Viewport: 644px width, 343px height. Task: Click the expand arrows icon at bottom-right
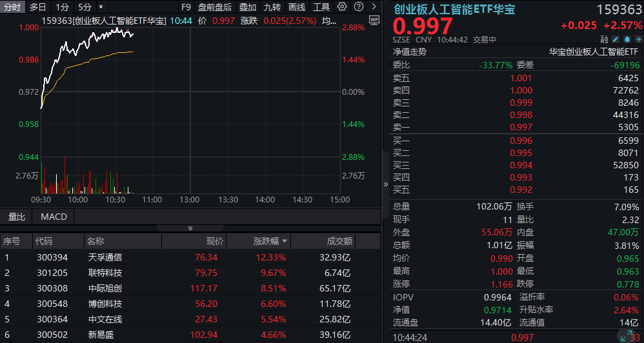point(625,336)
